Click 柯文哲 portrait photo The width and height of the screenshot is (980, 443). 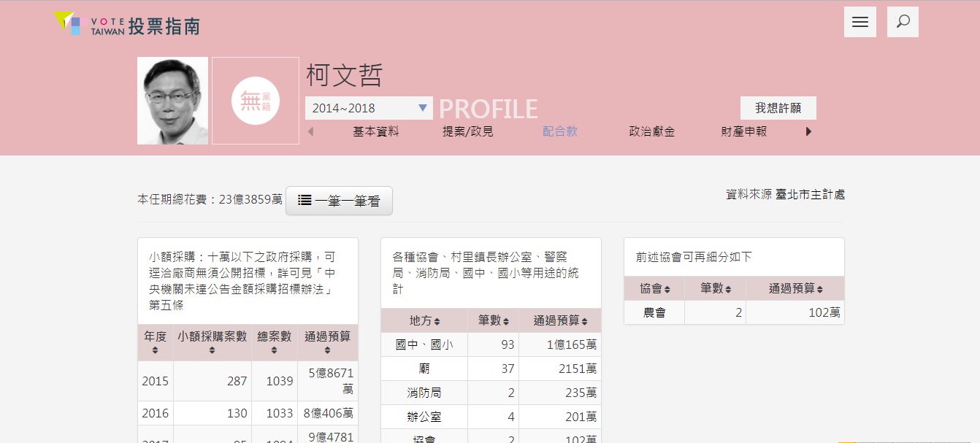[172, 101]
